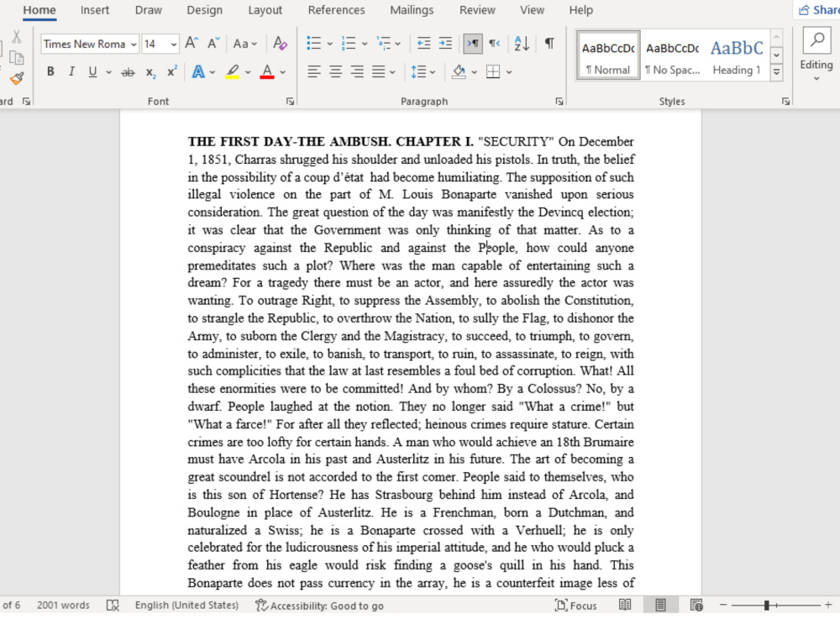Toggle Bold formatting
Image resolution: width=840 pixels, height=630 pixels.
(x=50, y=71)
